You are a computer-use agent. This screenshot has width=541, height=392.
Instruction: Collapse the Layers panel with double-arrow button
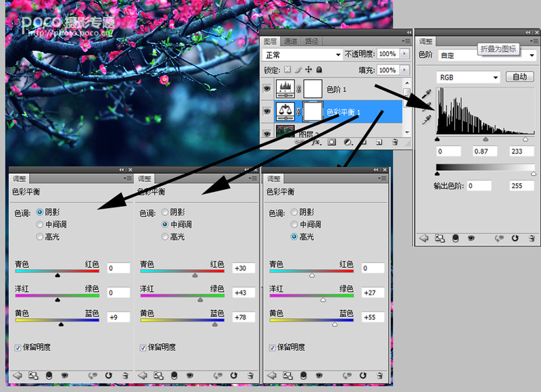[408, 32]
